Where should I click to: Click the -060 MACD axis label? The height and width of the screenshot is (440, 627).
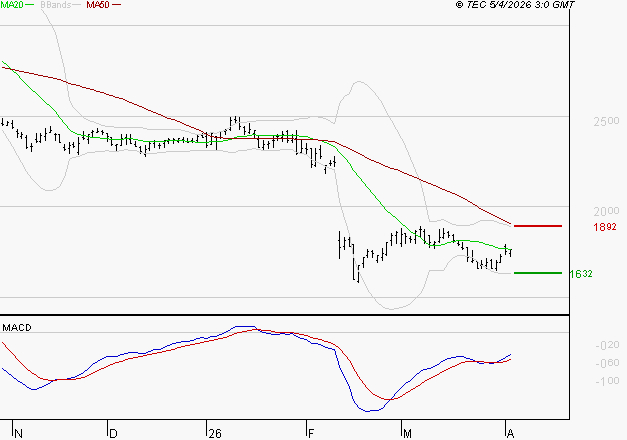pyautogui.click(x=607, y=363)
